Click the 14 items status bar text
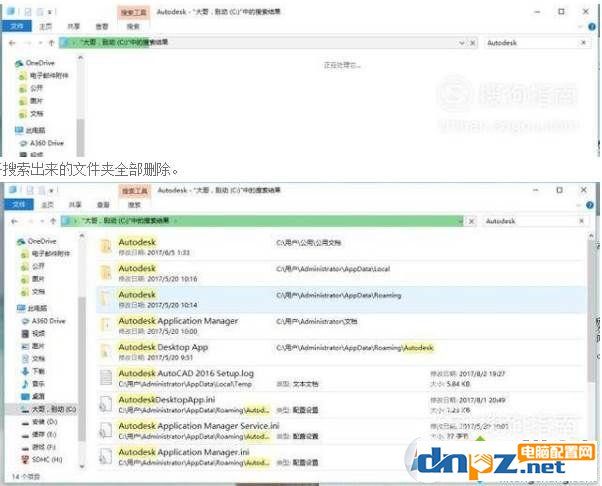Viewport: 602px width, 486px height. [x=26, y=476]
